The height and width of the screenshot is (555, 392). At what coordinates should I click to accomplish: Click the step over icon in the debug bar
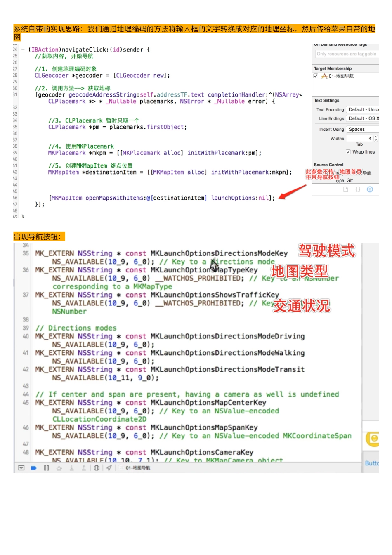(x=59, y=468)
